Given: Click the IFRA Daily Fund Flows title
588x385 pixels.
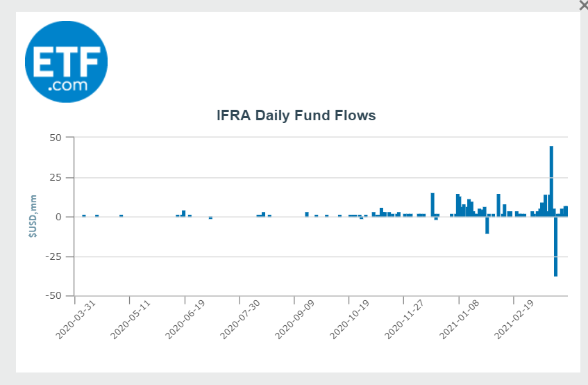Looking at the screenshot, I should click(x=296, y=115).
